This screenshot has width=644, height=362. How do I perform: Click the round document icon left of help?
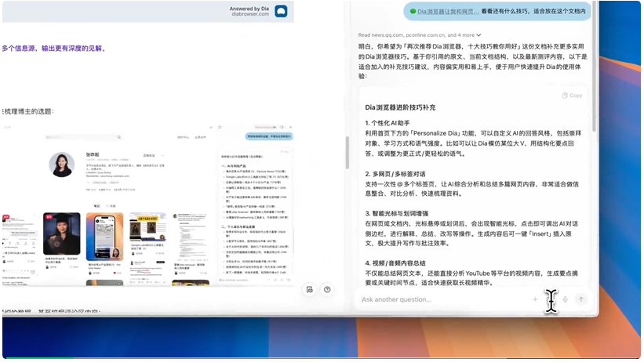point(310,290)
